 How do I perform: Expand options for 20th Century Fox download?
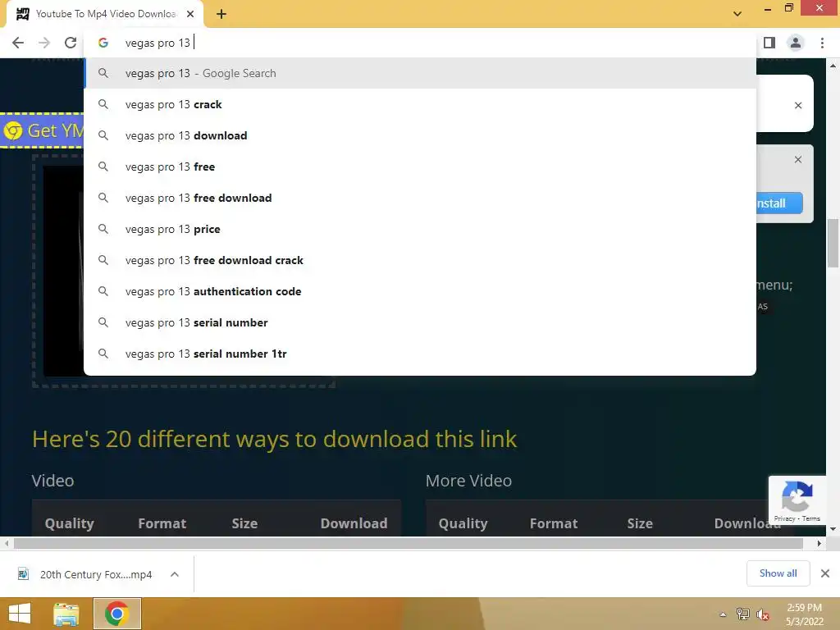175,574
